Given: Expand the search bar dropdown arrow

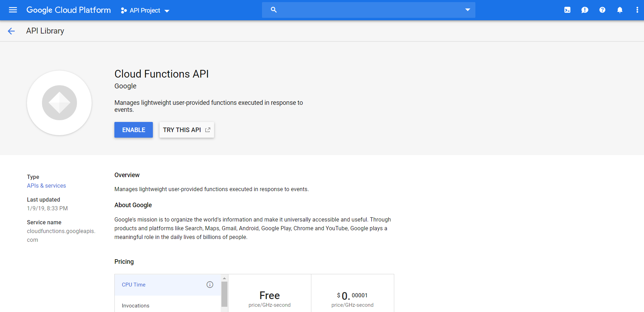Looking at the screenshot, I should (x=468, y=10).
